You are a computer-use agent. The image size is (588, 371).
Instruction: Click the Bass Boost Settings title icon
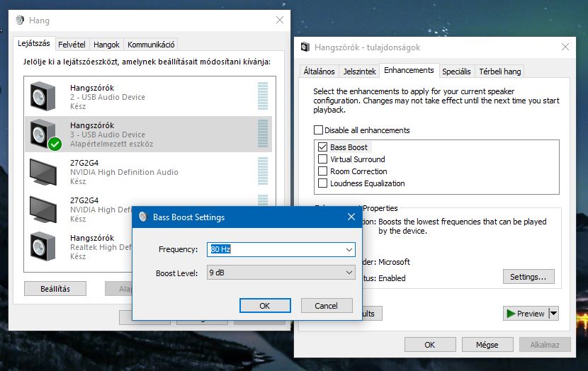tap(142, 217)
